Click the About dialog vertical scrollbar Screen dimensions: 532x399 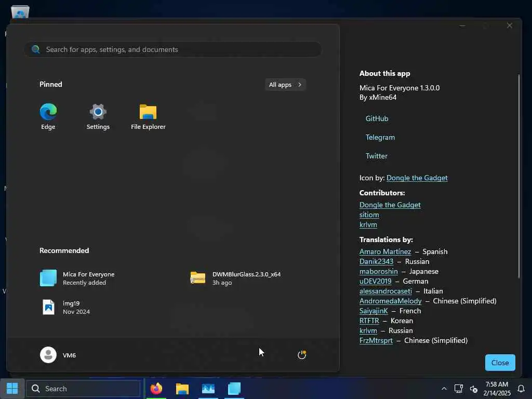click(x=518, y=177)
